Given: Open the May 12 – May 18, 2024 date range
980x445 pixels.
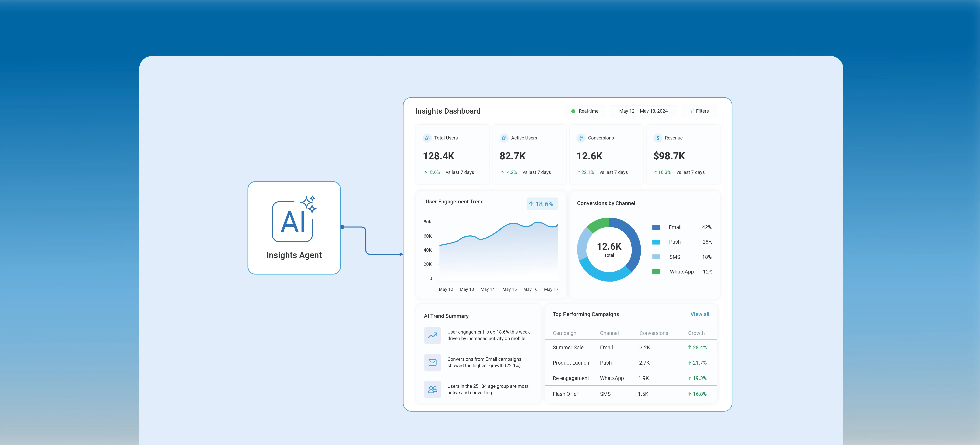Looking at the screenshot, I should [643, 111].
